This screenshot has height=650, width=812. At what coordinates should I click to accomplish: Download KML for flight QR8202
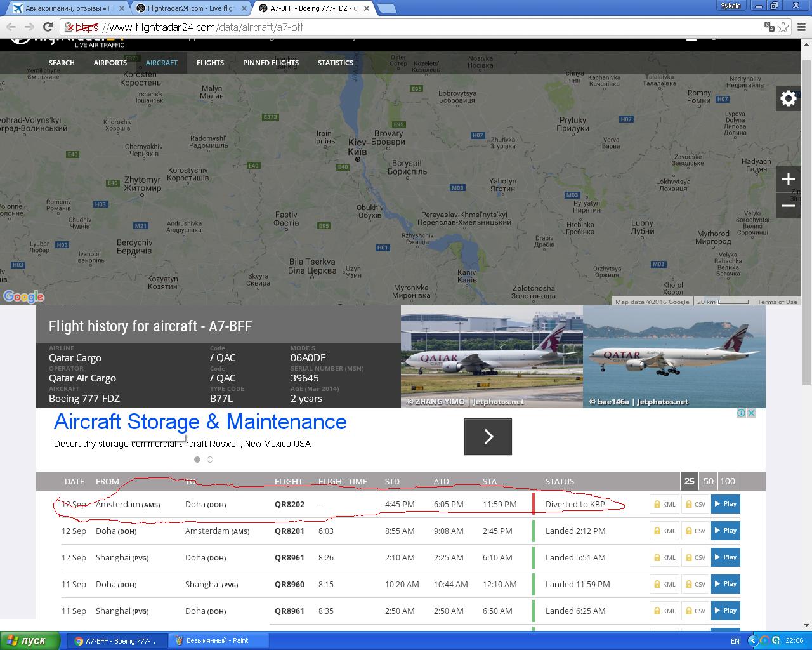point(664,504)
